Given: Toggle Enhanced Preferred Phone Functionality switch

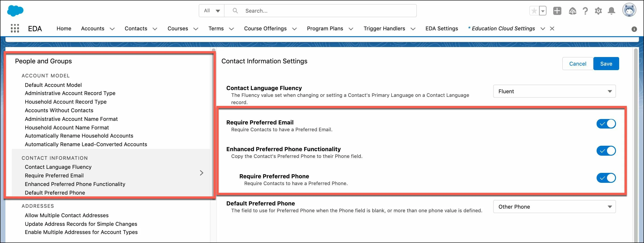Looking at the screenshot, I should click(x=606, y=151).
